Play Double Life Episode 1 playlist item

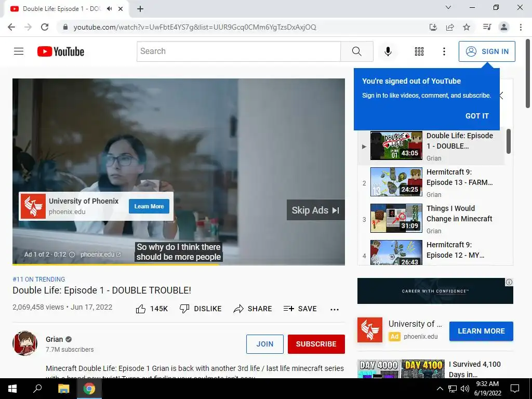431,146
